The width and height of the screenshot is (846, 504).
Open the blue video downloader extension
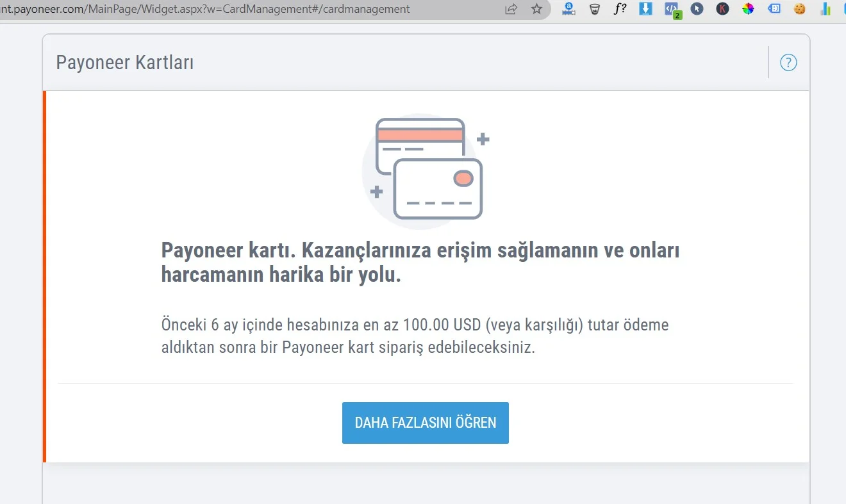pyautogui.click(x=645, y=8)
